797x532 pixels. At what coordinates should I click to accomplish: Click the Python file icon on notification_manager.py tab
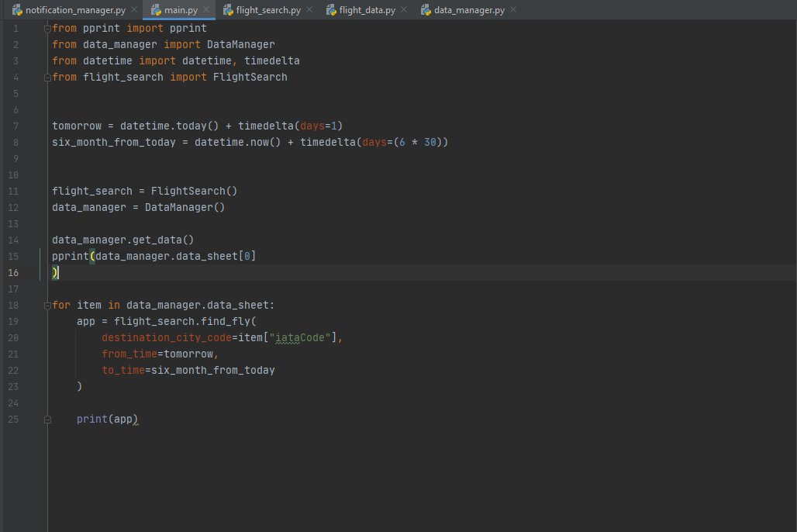pyautogui.click(x=17, y=10)
